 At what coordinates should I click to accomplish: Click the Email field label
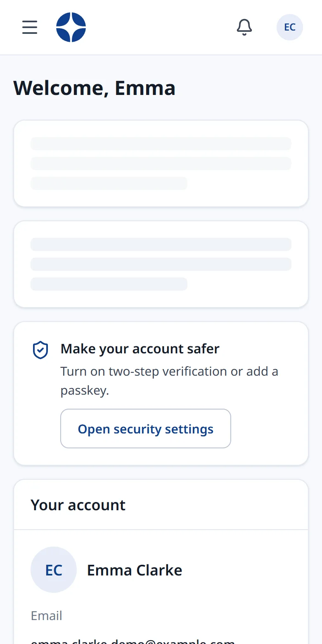(47, 616)
